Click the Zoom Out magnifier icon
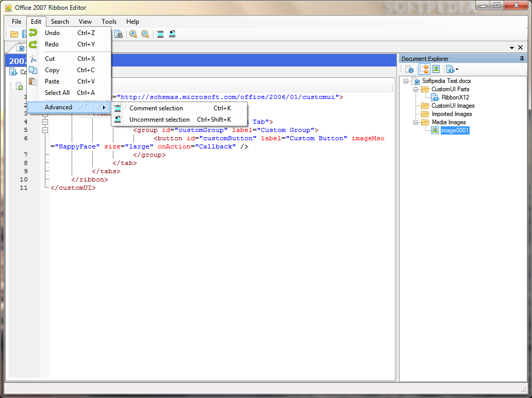Image resolution: width=532 pixels, height=398 pixels. (x=145, y=34)
